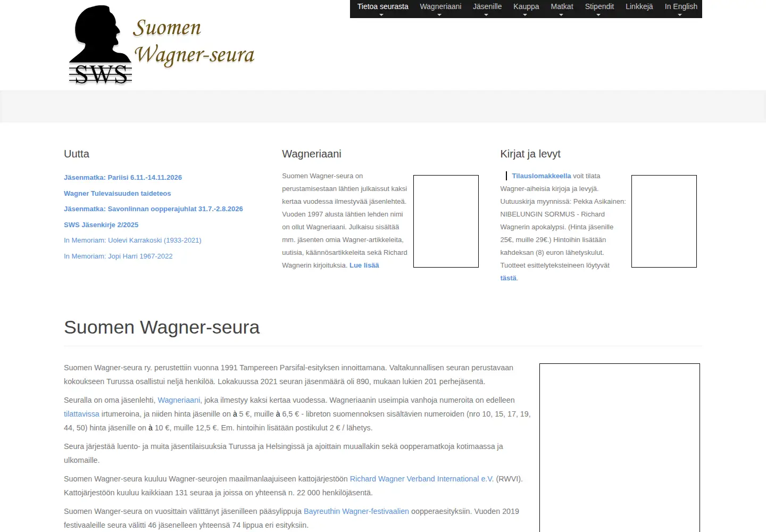766x532 pixels.
Task: Expand the arrow under In English
Action: [x=680, y=15]
